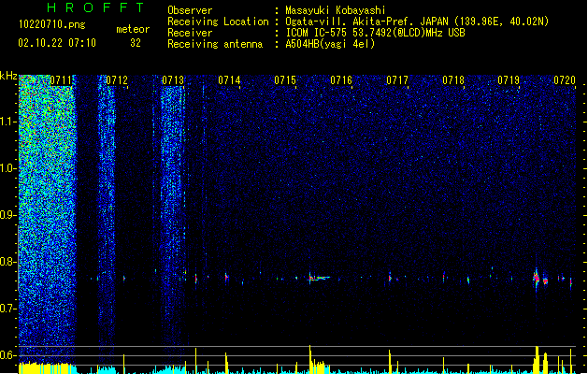Screen dimensions: 588x374
Task: Click the kHz axis unit label
Action: [x=8, y=76]
